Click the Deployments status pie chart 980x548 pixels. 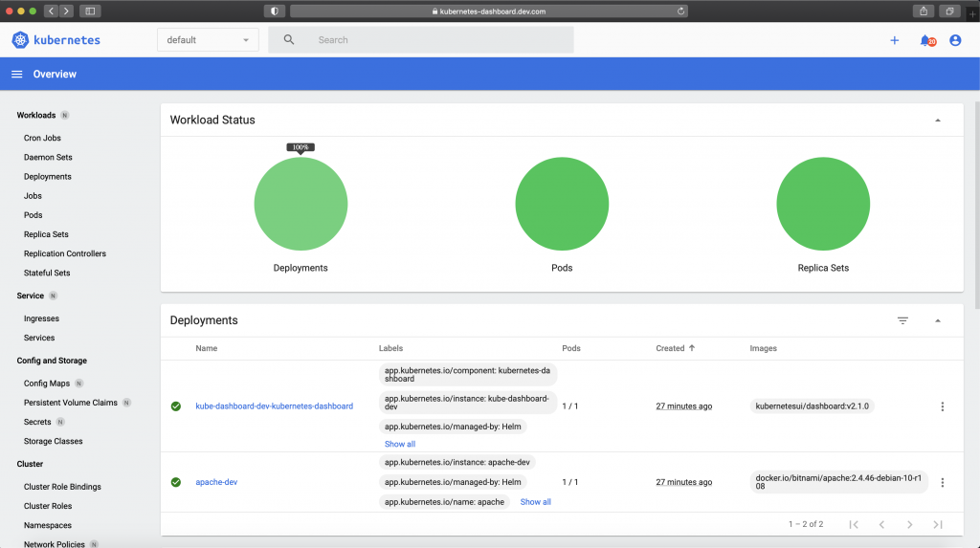coord(301,204)
